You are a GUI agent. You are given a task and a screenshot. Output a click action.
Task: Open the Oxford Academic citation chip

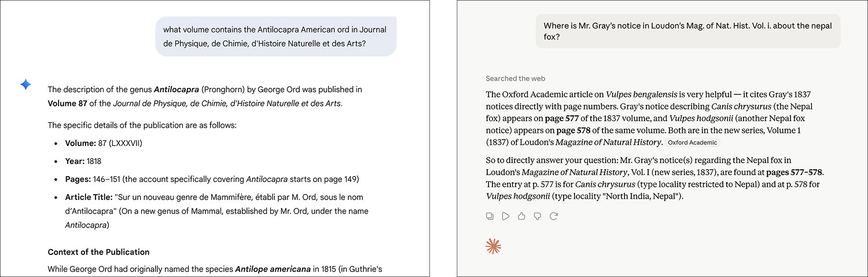coord(692,143)
